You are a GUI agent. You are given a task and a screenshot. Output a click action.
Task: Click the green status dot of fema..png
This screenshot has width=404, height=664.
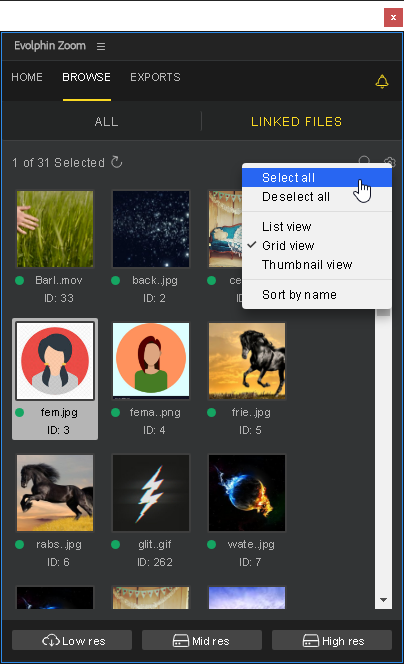(x=116, y=412)
